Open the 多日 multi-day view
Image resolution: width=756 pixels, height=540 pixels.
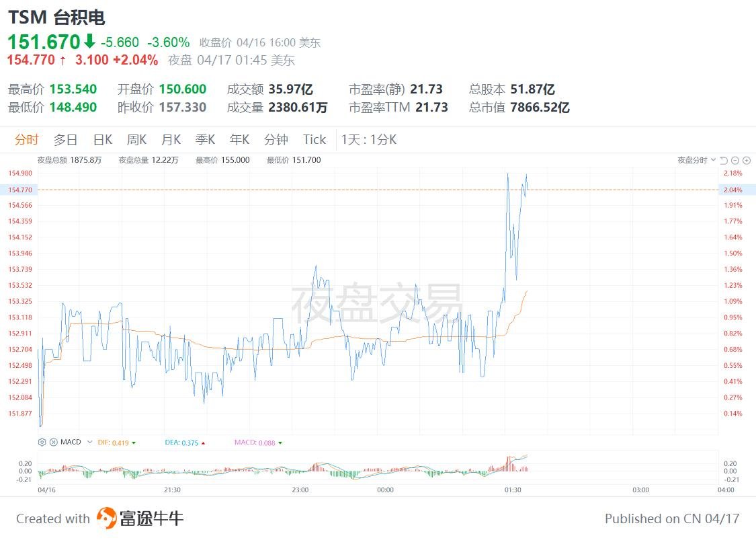point(66,140)
